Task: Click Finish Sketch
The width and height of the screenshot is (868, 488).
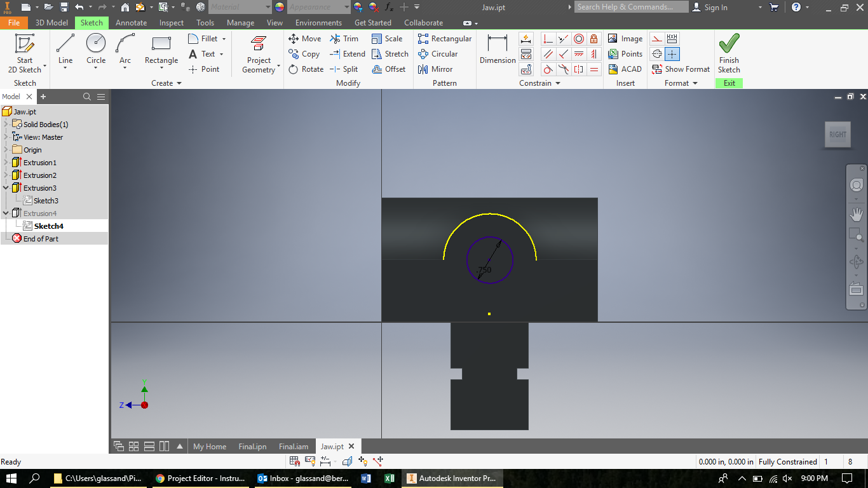Action: click(729, 53)
